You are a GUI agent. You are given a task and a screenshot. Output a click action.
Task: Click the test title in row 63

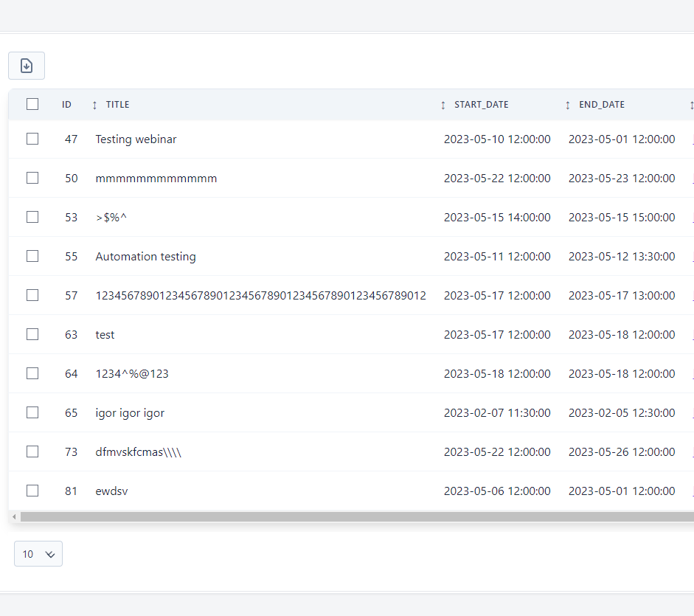pyautogui.click(x=105, y=335)
